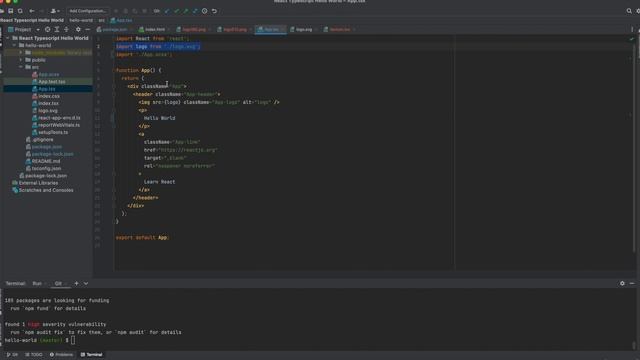Click the Git push arrow icon

coord(186,11)
